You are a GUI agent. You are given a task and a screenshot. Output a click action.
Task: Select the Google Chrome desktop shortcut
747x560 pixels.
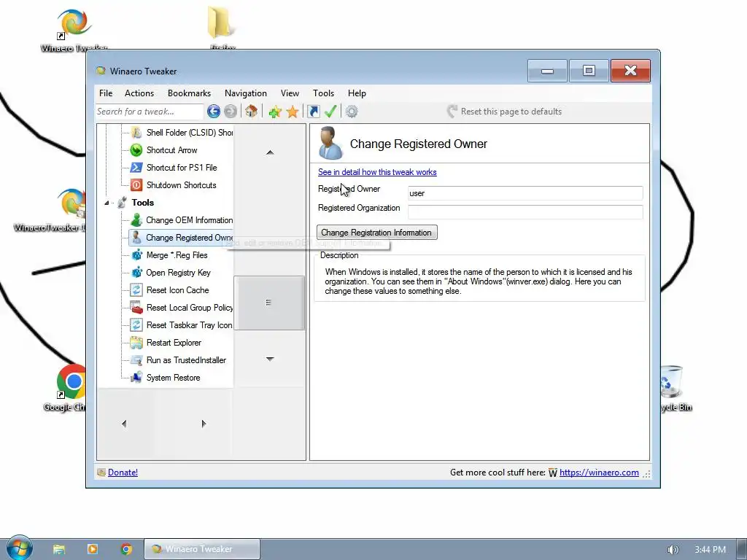click(x=66, y=388)
